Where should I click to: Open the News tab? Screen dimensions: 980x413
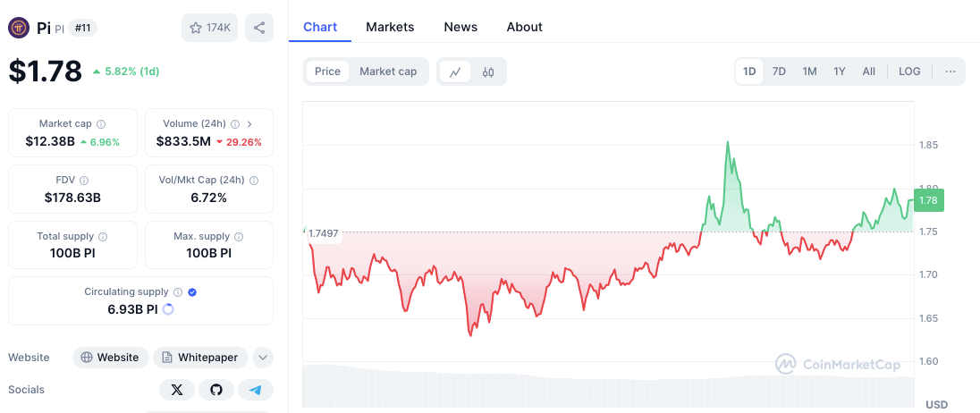pos(460,27)
